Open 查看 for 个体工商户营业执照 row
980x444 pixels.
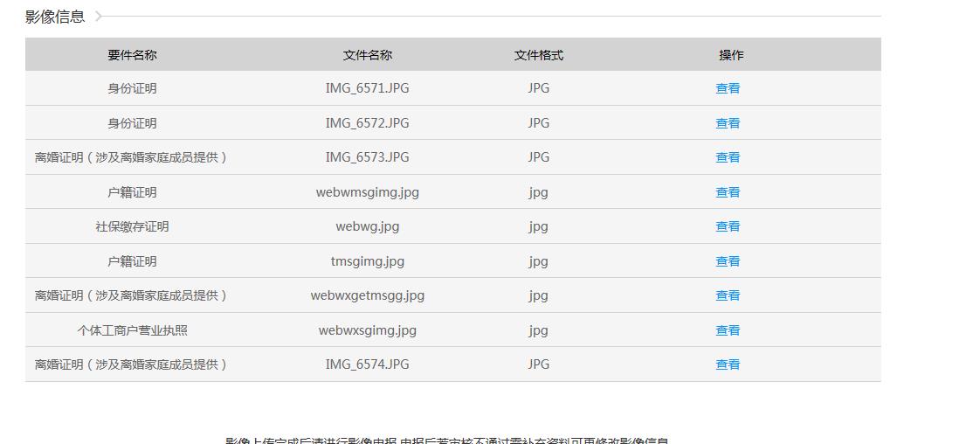[x=728, y=330]
